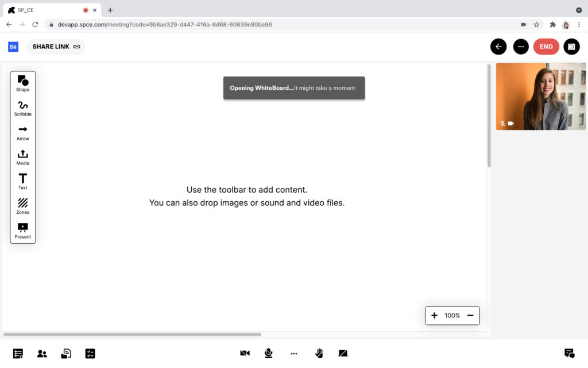588x368 pixels.
Task: Click the red END meeting button
Action: (x=546, y=47)
